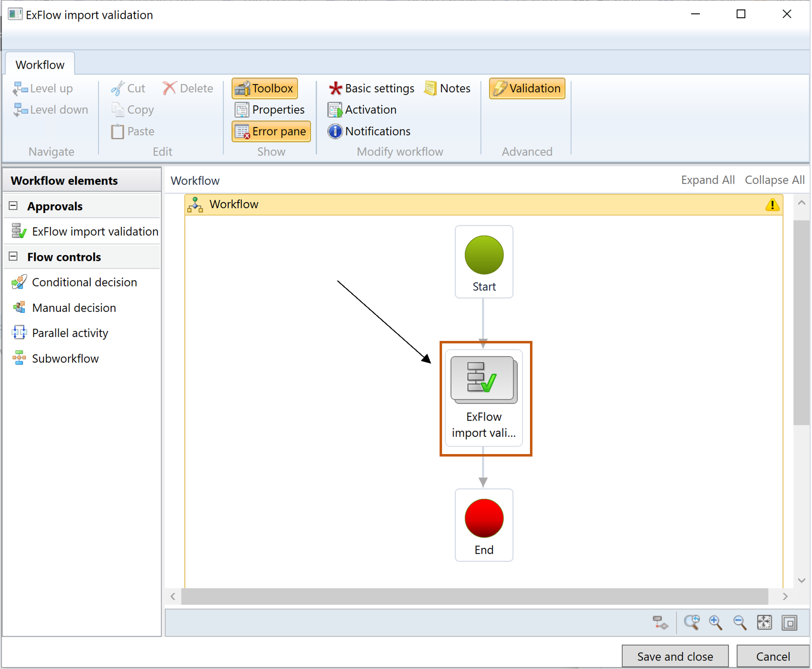This screenshot has width=812, height=669.
Task: Click the zoom to area magnifier icon
Action: 692,623
